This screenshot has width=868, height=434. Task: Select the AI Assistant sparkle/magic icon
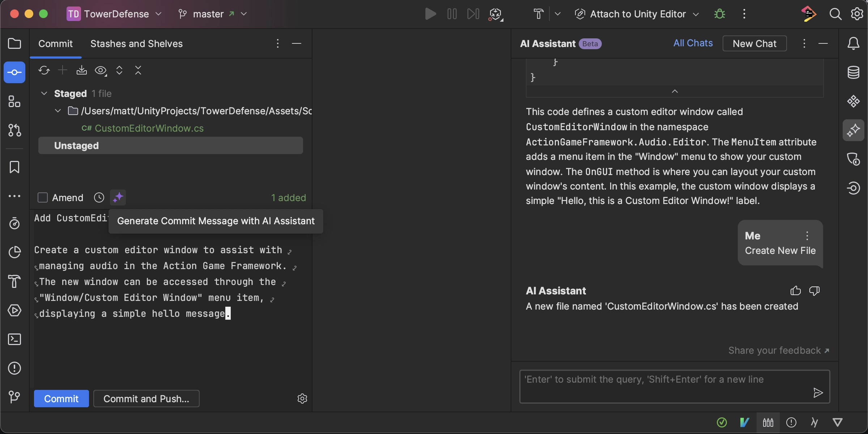coord(118,197)
